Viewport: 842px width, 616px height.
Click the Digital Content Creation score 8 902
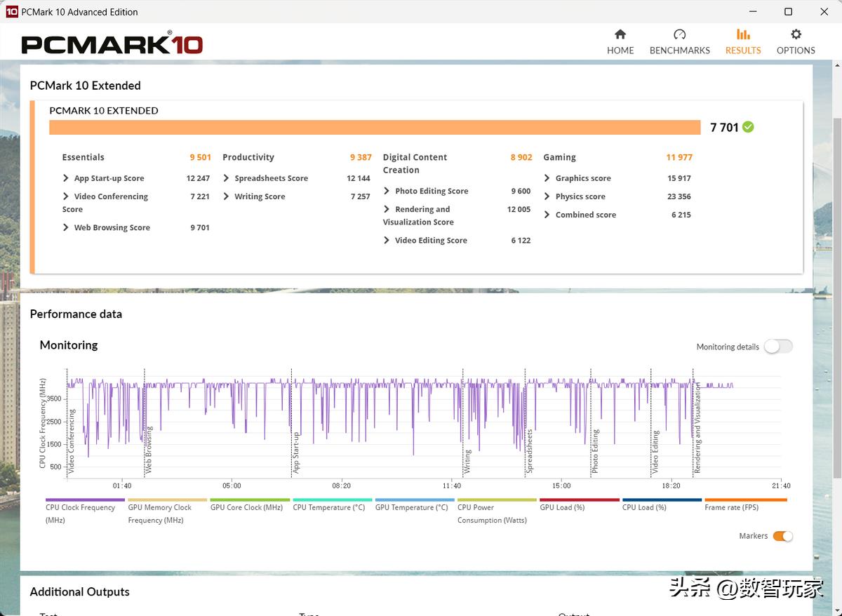tap(521, 157)
